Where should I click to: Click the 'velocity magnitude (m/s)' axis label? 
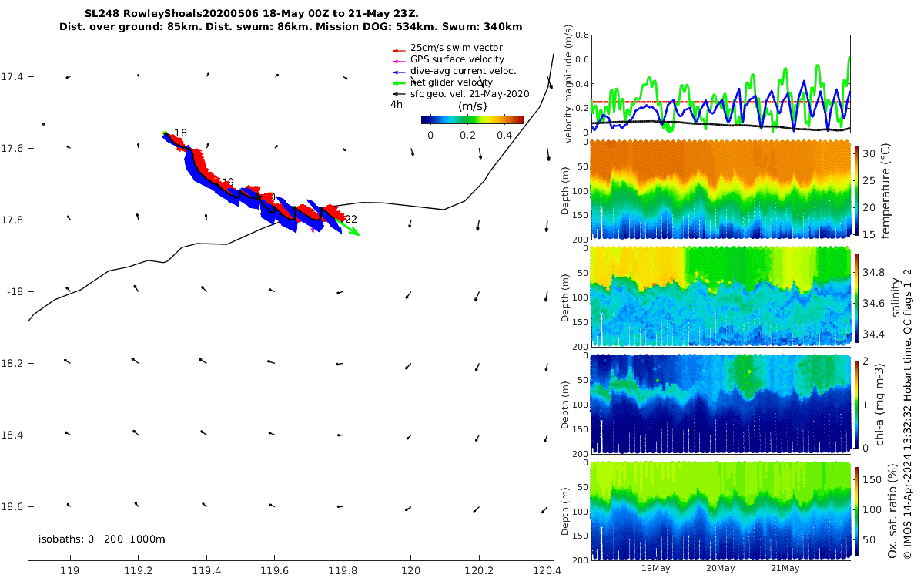click(568, 83)
